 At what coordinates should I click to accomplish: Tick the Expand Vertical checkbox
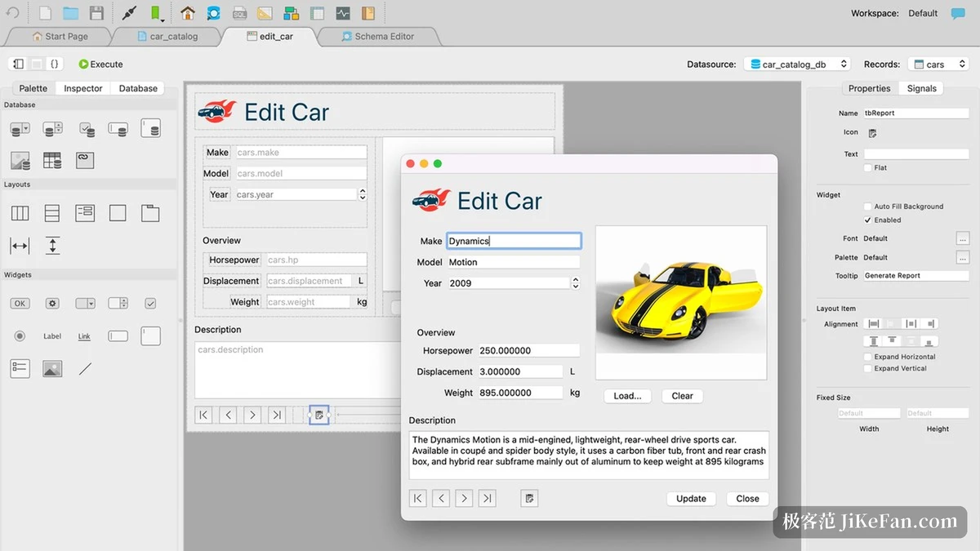click(x=867, y=369)
